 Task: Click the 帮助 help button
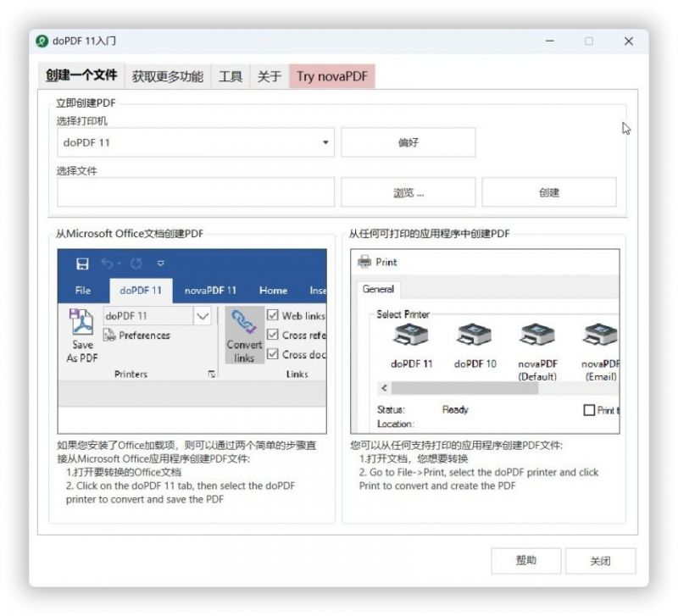point(526,561)
